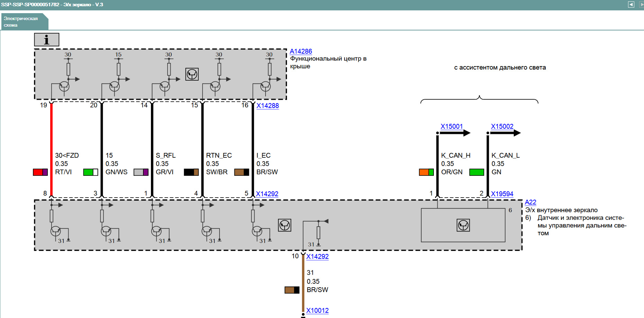Click the black/brown SW/BR wire color swatch
644x318 pixels.
(x=191, y=172)
